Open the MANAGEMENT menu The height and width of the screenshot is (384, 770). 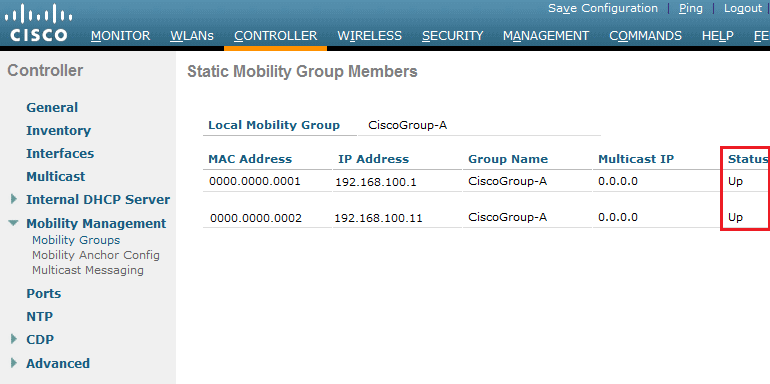[546, 36]
